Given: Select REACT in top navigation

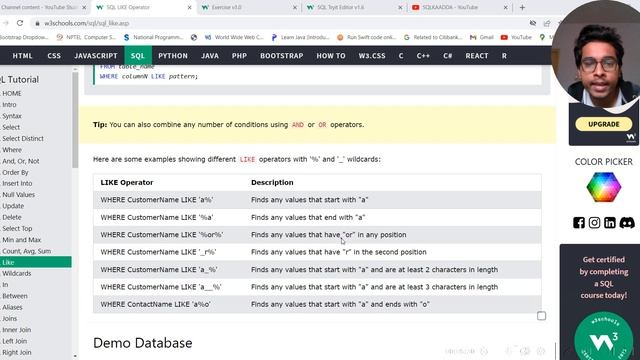Looking at the screenshot, I should (x=477, y=56).
